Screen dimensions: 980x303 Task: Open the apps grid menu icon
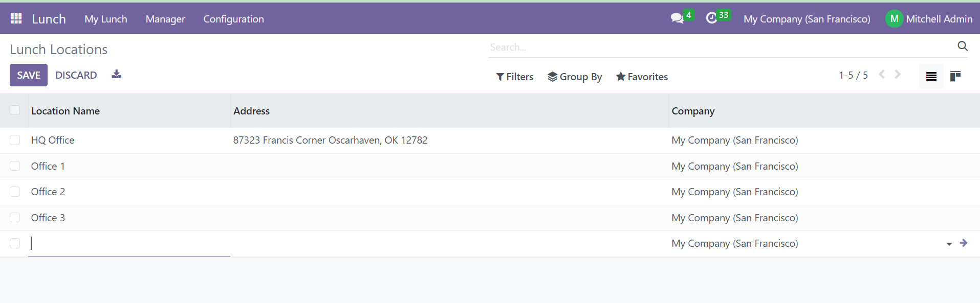[16, 18]
